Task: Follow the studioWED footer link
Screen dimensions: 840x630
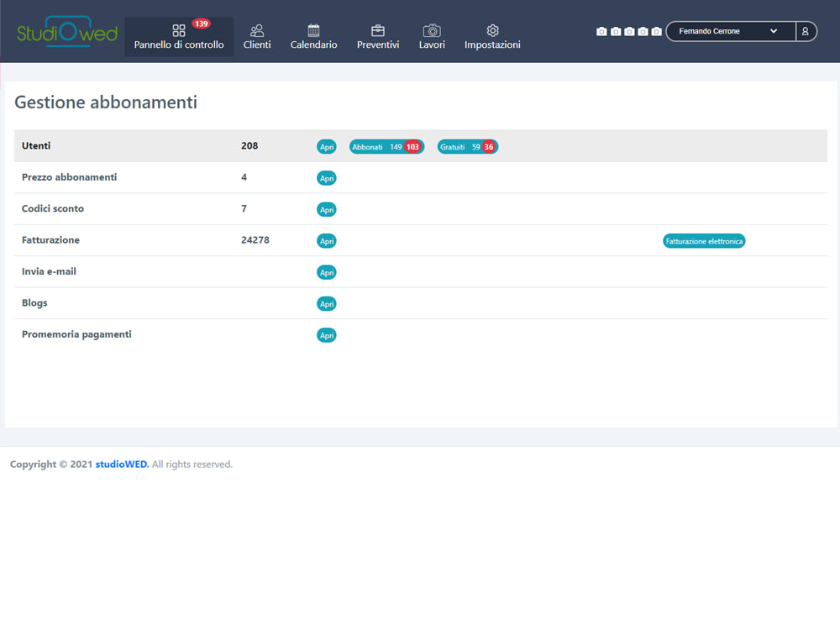Action: [122, 464]
